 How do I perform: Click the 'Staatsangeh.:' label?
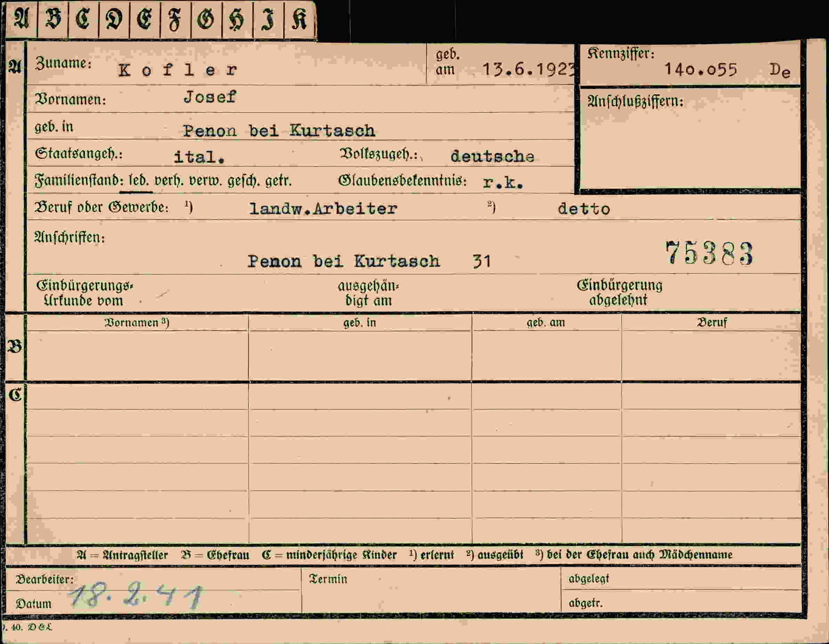[x=79, y=154]
